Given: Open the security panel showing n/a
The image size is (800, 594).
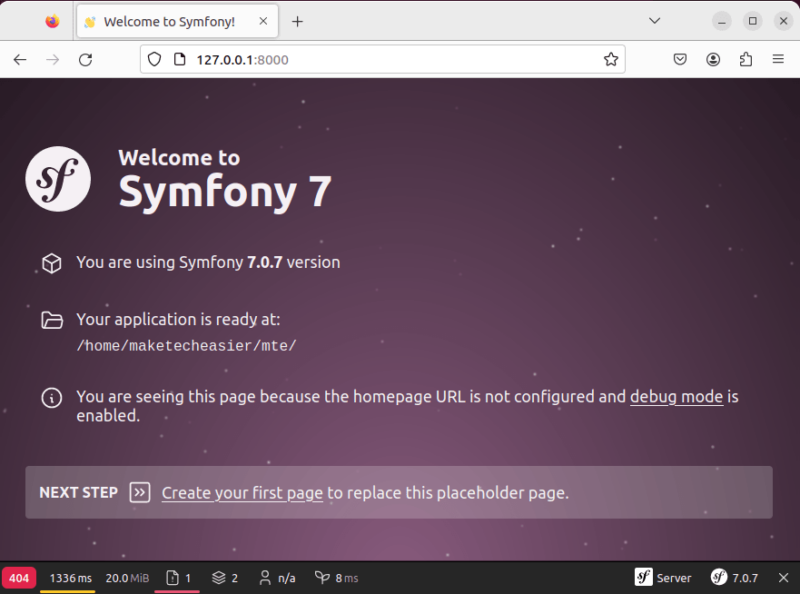Looking at the screenshot, I should click(x=276, y=578).
